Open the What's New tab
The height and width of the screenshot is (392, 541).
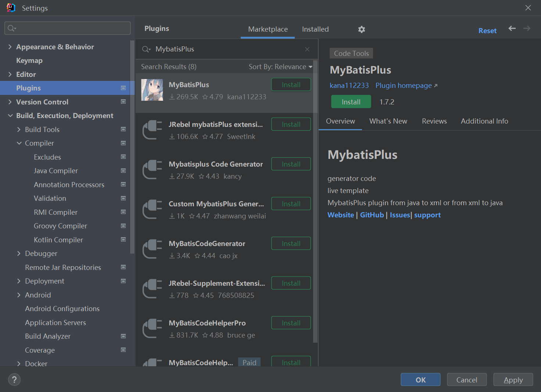click(x=388, y=121)
